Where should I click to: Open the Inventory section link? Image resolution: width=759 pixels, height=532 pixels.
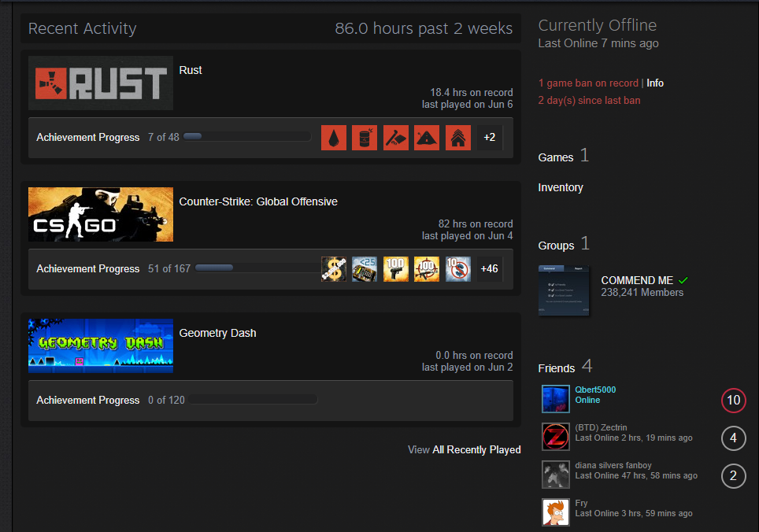pos(561,187)
